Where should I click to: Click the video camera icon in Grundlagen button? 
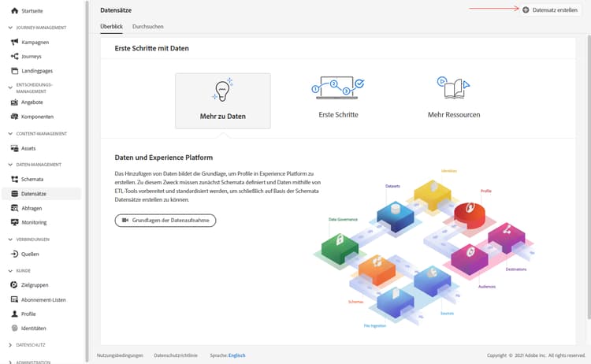[x=125, y=220]
